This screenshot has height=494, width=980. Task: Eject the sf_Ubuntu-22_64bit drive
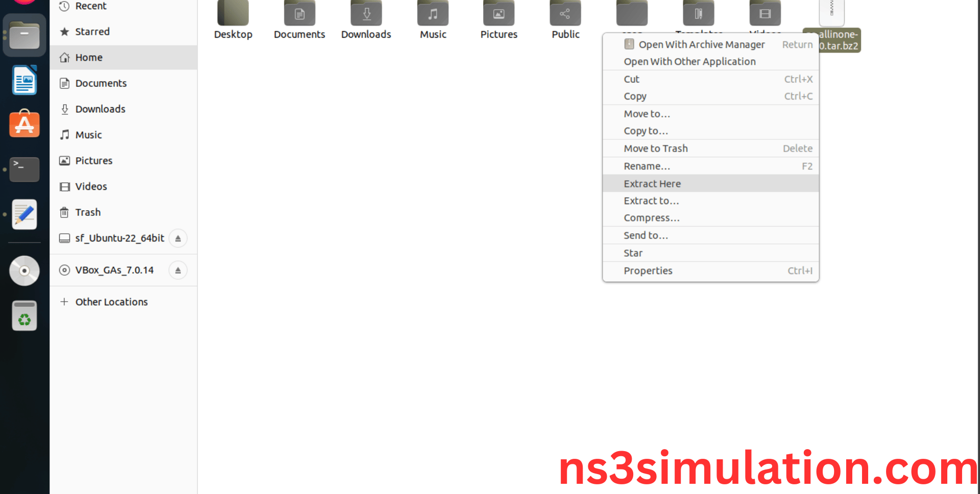coord(178,238)
